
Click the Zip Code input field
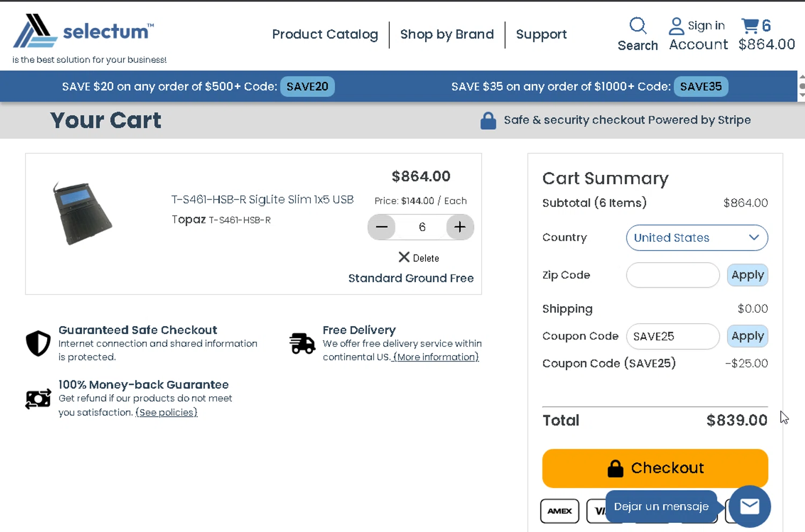(x=672, y=275)
